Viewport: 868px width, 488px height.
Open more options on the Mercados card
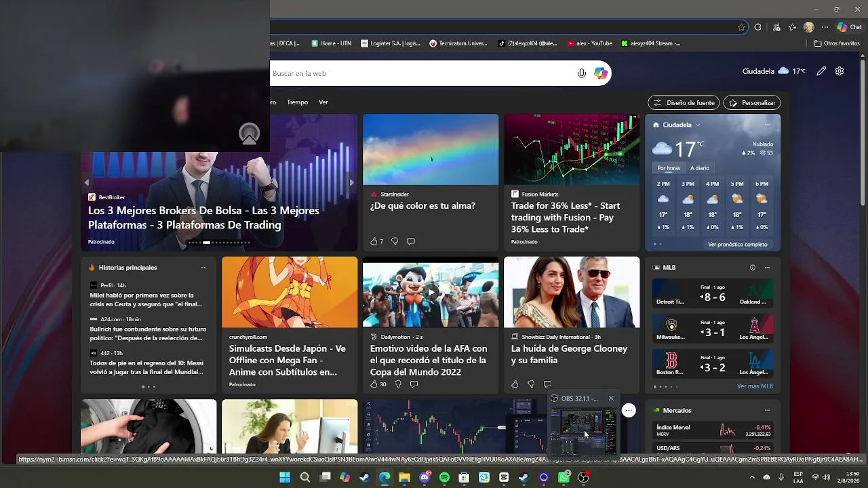pos(767,410)
